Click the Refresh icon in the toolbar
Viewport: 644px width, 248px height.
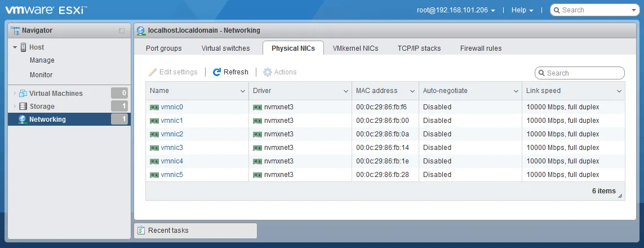click(217, 72)
